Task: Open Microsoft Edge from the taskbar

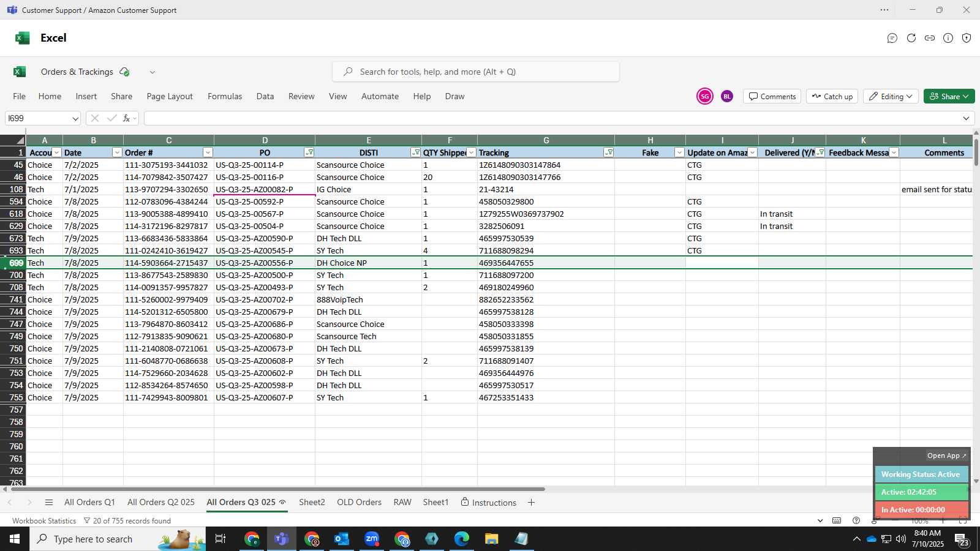Action: pyautogui.click(x=461, y=539)
